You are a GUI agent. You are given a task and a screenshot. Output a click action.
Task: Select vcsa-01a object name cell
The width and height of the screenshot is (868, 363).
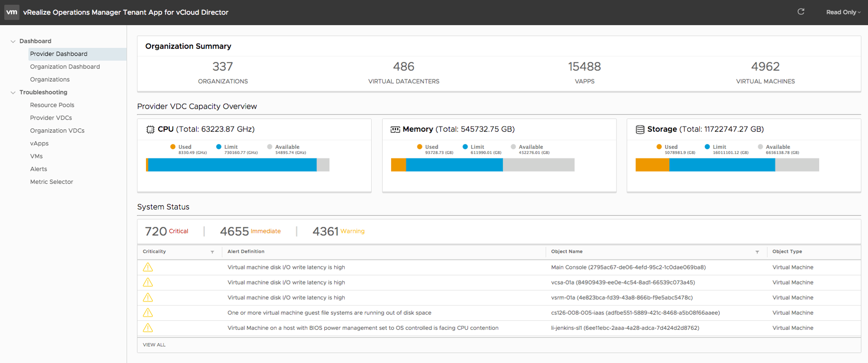(623, 283)
